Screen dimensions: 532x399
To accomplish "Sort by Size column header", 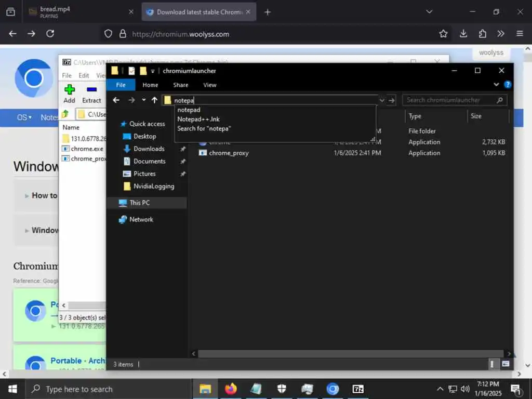I will 488,116.
